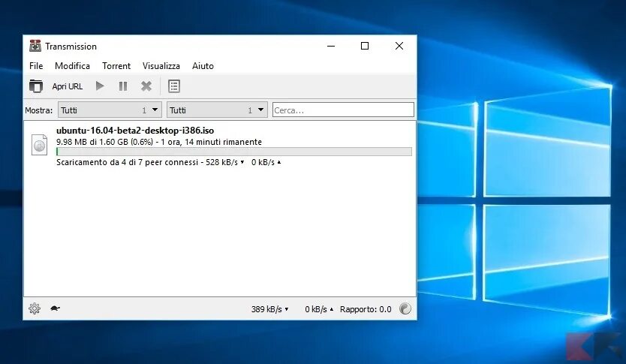Maximize the Transmission window
Viewport: 626px width, 364px height.
pyautogui.click(x=365, y=46)
